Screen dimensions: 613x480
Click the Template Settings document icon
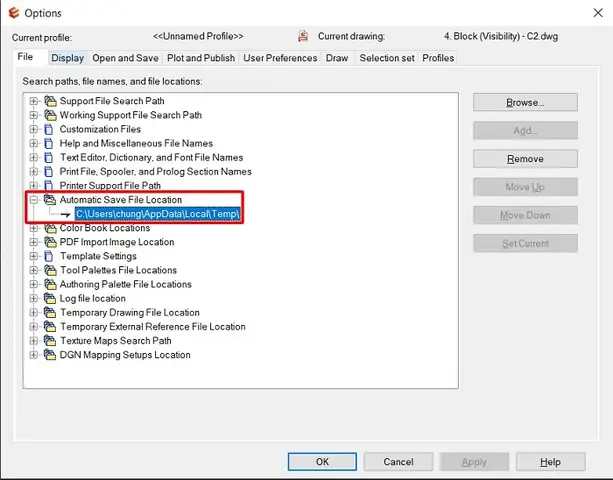pos(49,256)
